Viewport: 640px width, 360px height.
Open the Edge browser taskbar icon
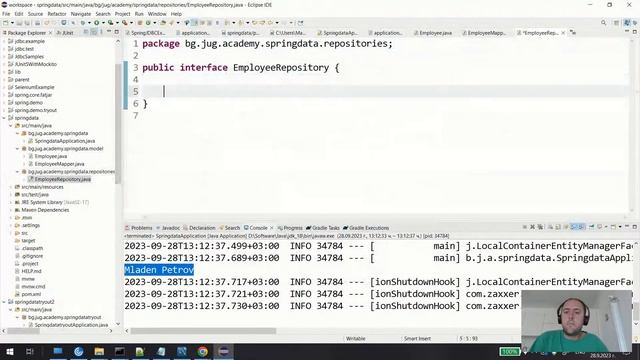(78, 351)
